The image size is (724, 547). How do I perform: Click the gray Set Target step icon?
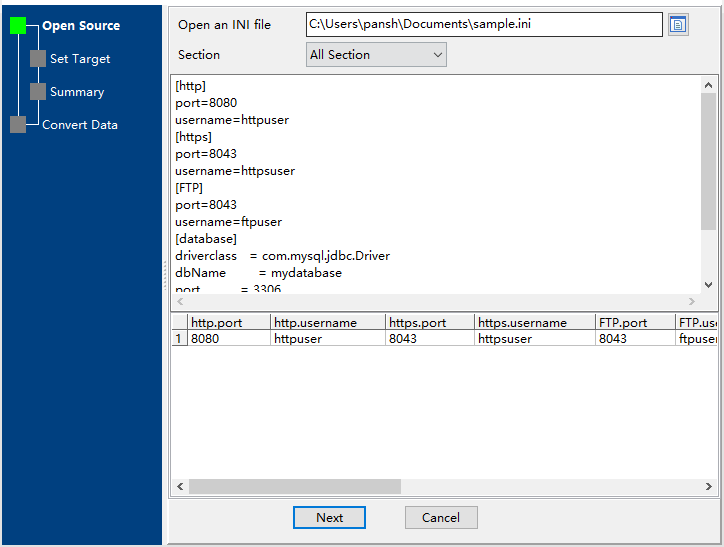(38, 59)
